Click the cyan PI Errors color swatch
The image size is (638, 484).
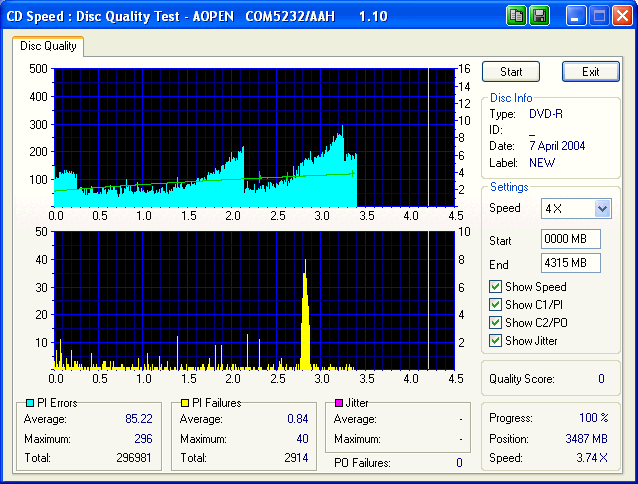coord(29,403)
